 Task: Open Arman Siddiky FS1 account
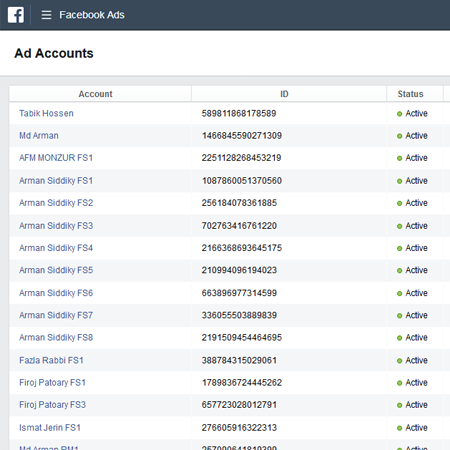click(x=56, y=181)
